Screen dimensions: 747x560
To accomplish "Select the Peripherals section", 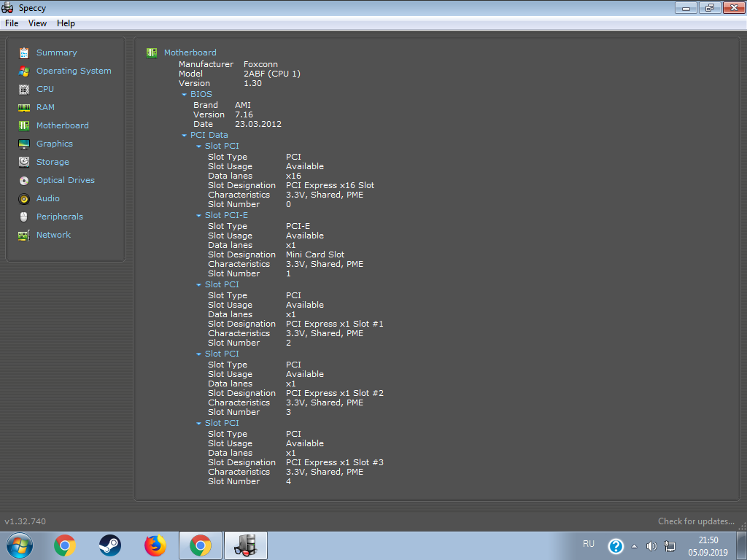I will click(x=59, y=217).
